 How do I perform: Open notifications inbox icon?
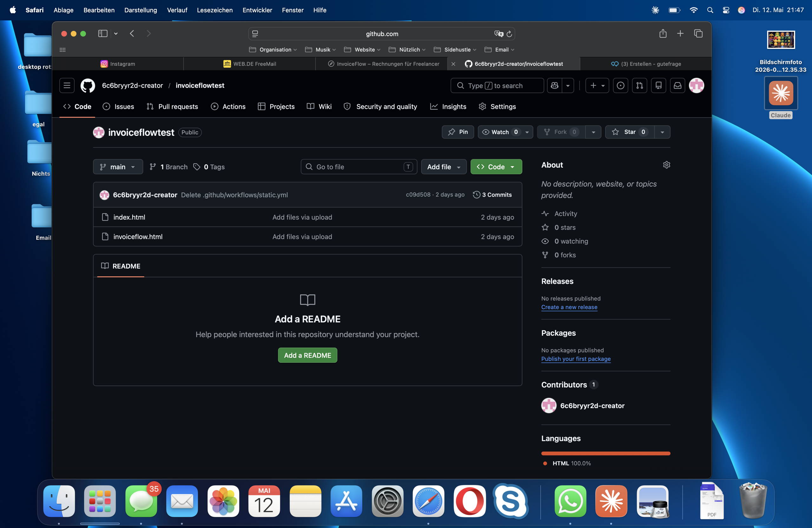pos(677,85)
